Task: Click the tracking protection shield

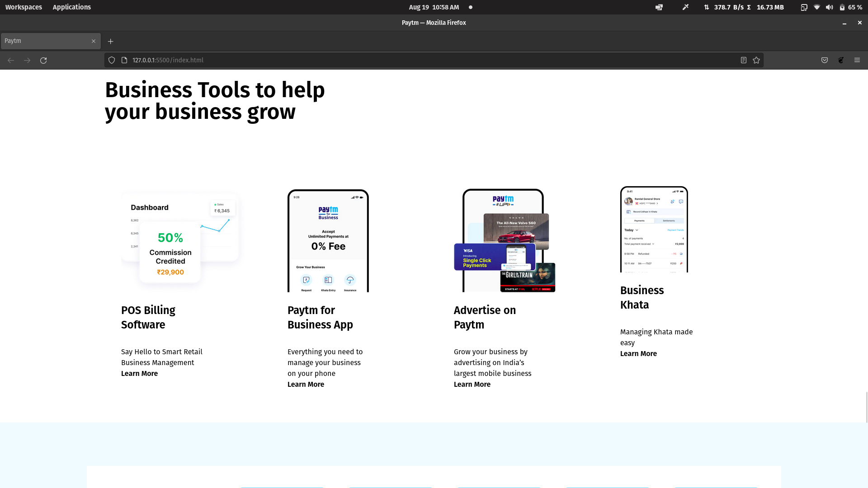Action: tap(111, 60)
